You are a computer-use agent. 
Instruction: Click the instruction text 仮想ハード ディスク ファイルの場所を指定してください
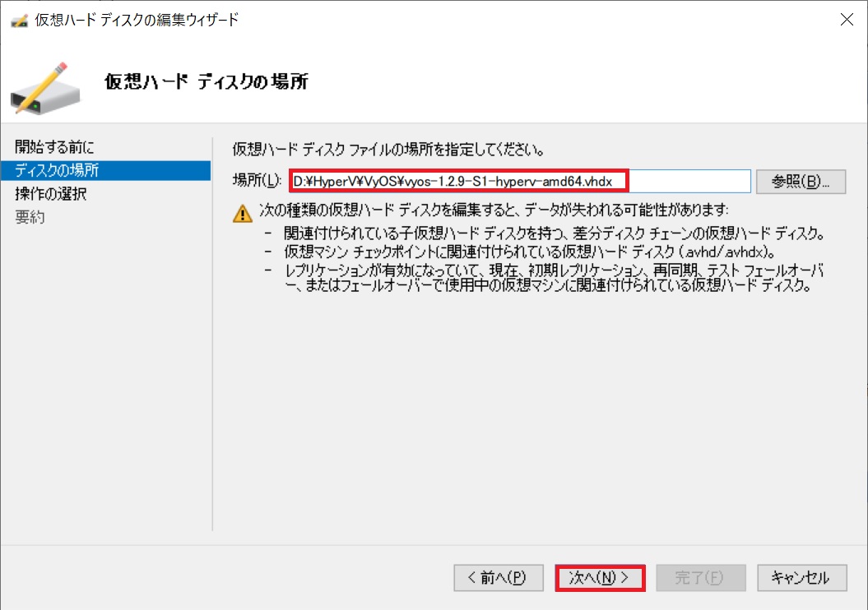pos(388,150)
